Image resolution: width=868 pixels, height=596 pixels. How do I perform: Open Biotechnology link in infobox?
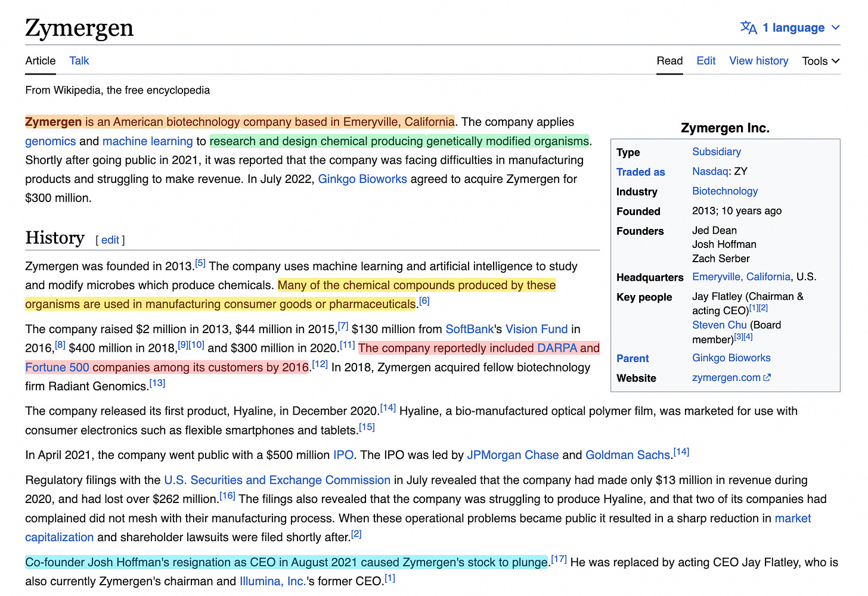(725, 191)
